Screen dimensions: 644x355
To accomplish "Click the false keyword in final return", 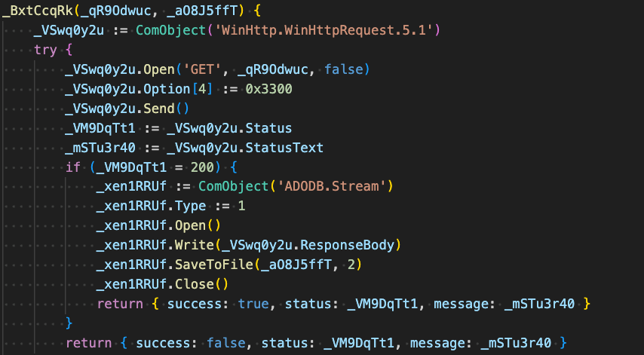I will [226, 344].
